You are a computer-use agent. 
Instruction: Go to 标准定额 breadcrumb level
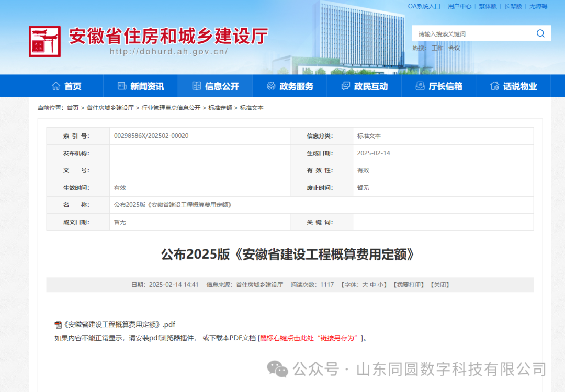pos(220,108)
